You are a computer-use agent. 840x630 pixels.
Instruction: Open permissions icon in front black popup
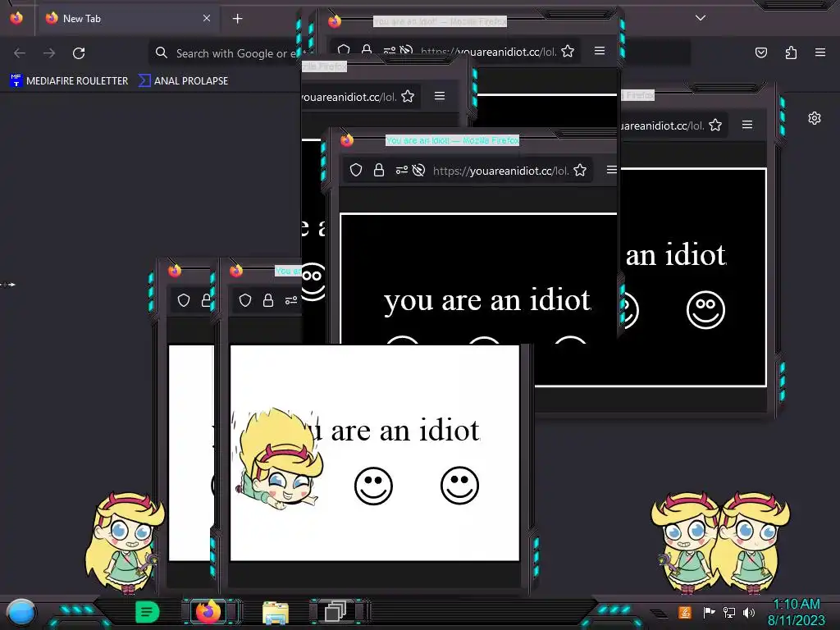tap(401, 171)
